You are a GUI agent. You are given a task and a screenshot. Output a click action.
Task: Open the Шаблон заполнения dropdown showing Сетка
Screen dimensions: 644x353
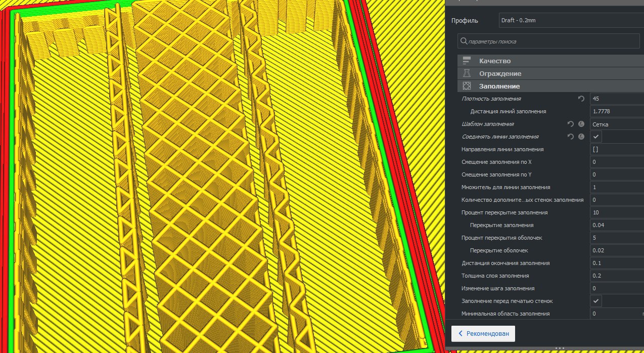617,124
